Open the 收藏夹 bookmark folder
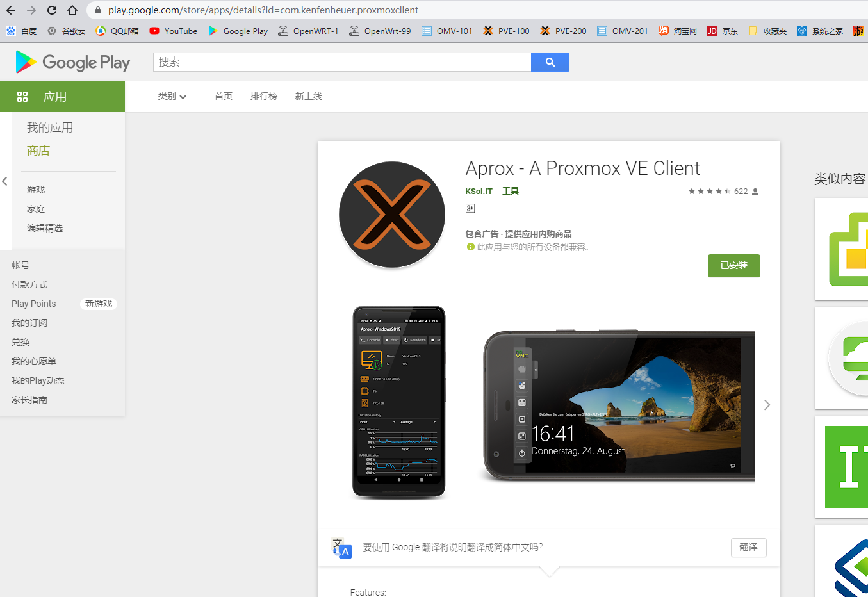The width and height of the screenshot is (868, 597). 767,31
